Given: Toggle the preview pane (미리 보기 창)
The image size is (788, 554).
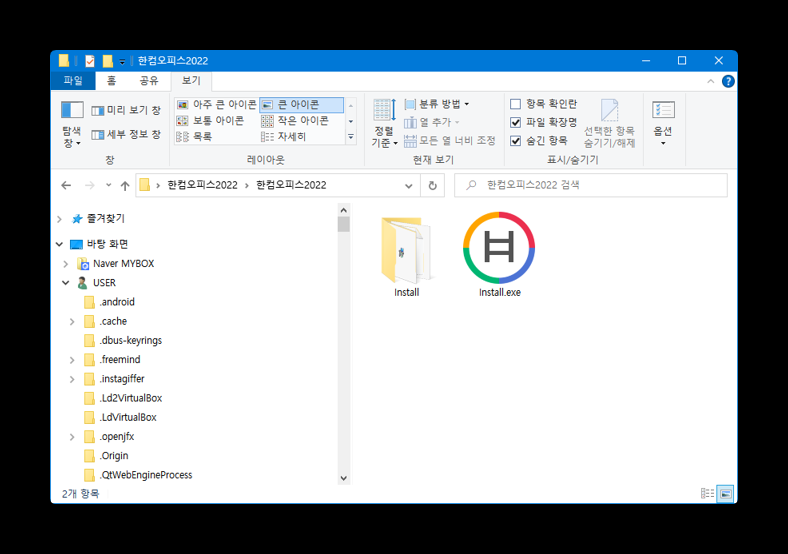Looking at the screenshot, I should [126, 110].
